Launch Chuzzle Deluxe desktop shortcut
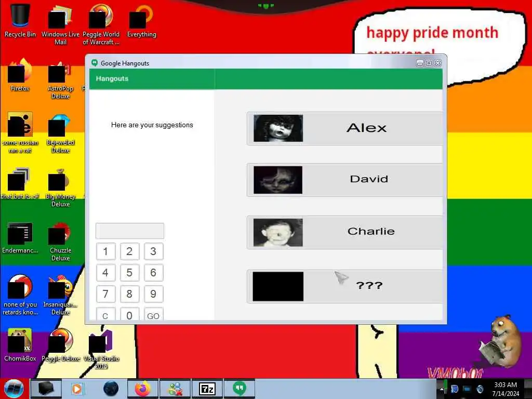 point(60,242)
